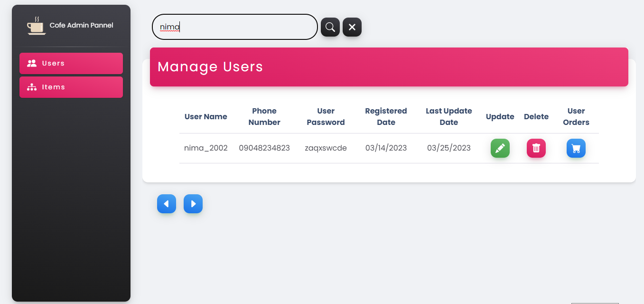The height and width of the screenshot is (304, 644).
Task: Click the password zaqxswcde cell
Action: tap(326, 148)
